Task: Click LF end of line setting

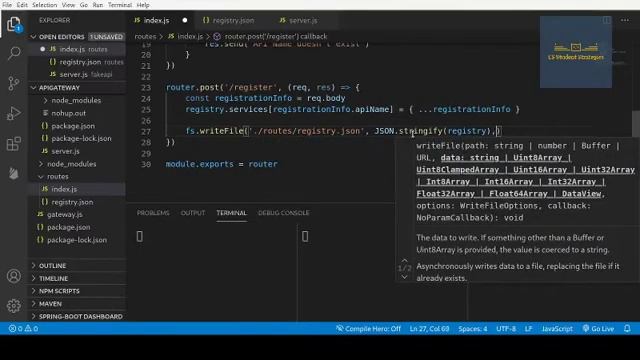Action: [x=529, y=329]
